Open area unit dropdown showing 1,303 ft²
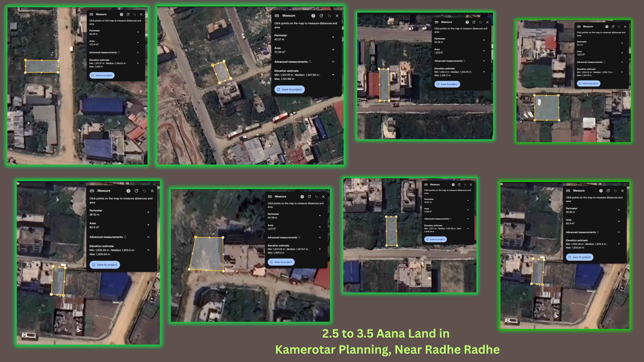This screenshot has width=644, height=362. [484, 51]
